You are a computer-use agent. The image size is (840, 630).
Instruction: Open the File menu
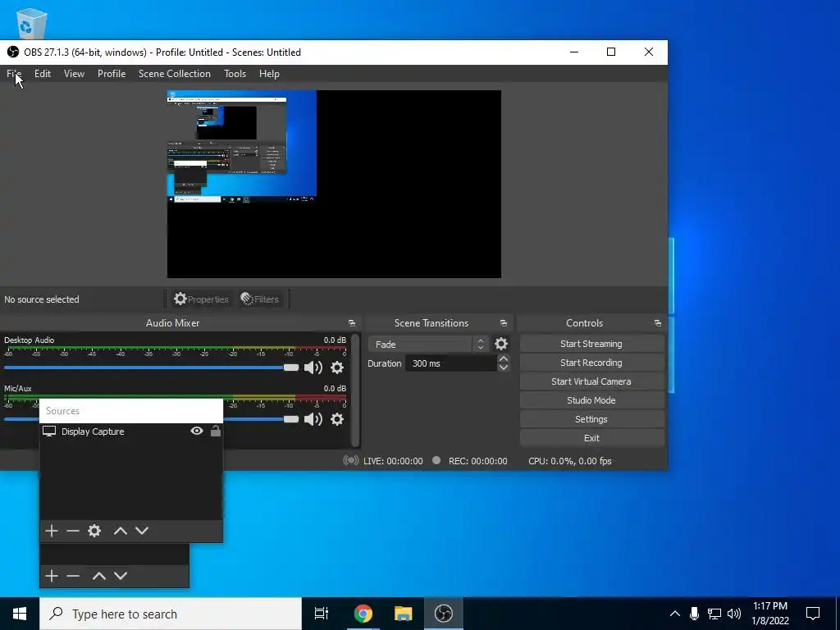[x=14, y=74]
